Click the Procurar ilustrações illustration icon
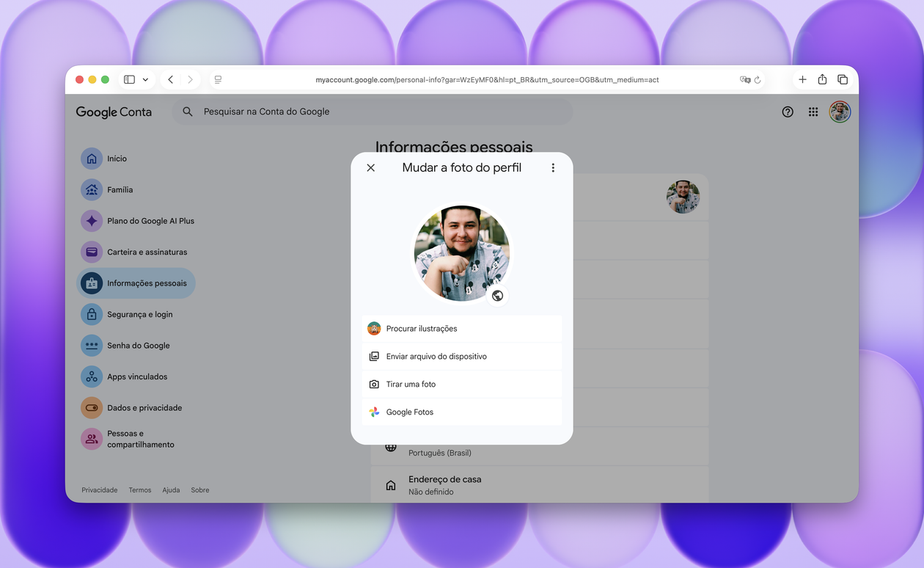 click(x=374, y=329)
